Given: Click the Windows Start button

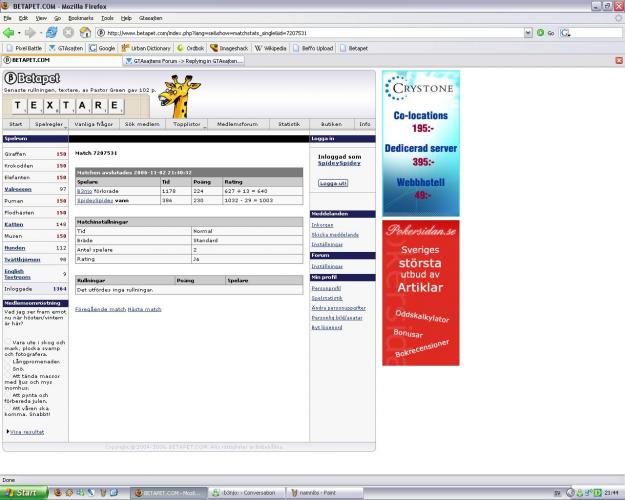Looking at the screenshot, I should (22, 492).
